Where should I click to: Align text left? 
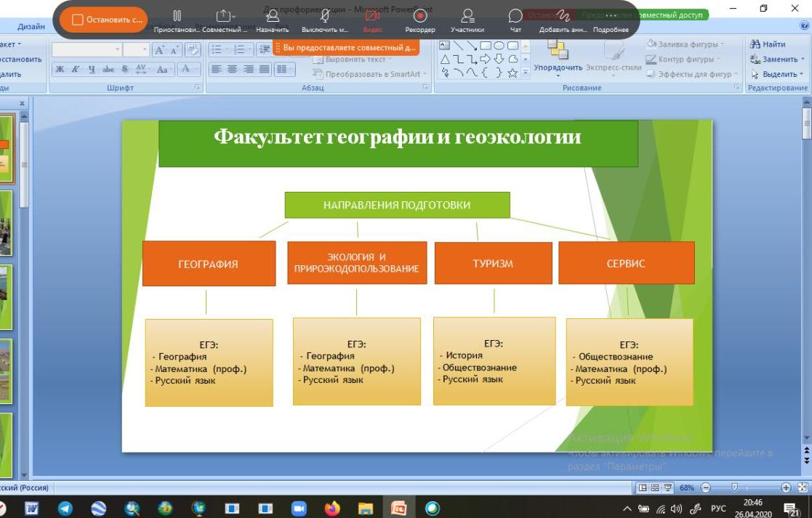click(x=217, y=69)
